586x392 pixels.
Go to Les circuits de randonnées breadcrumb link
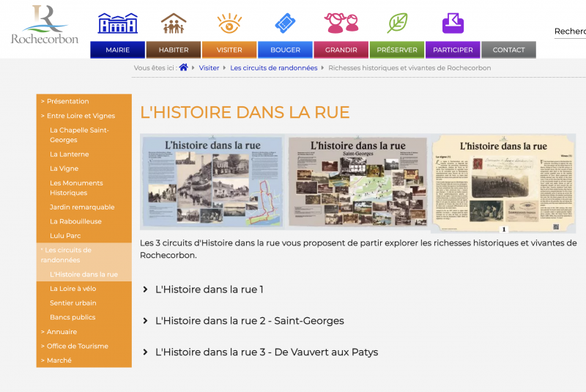[273, 67]
